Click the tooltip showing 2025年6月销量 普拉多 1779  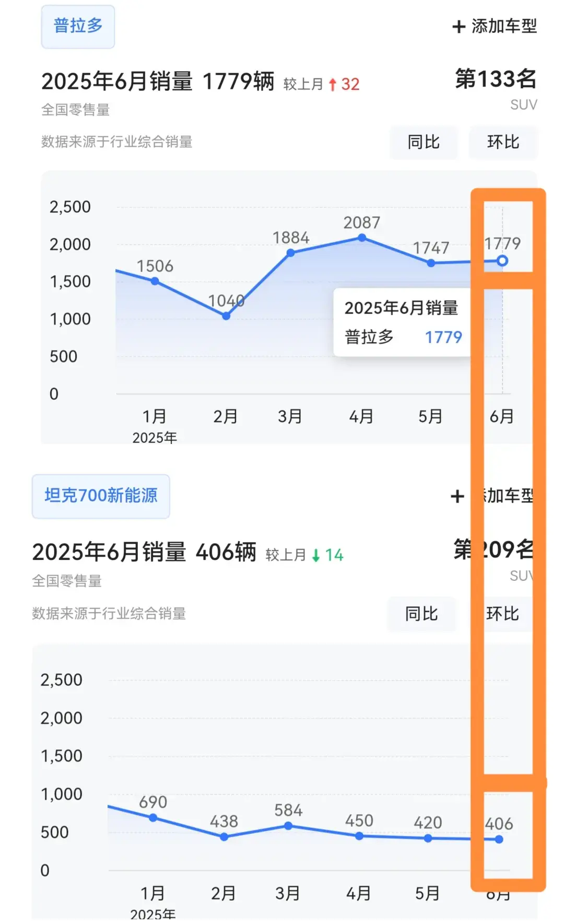click(403, 322)
